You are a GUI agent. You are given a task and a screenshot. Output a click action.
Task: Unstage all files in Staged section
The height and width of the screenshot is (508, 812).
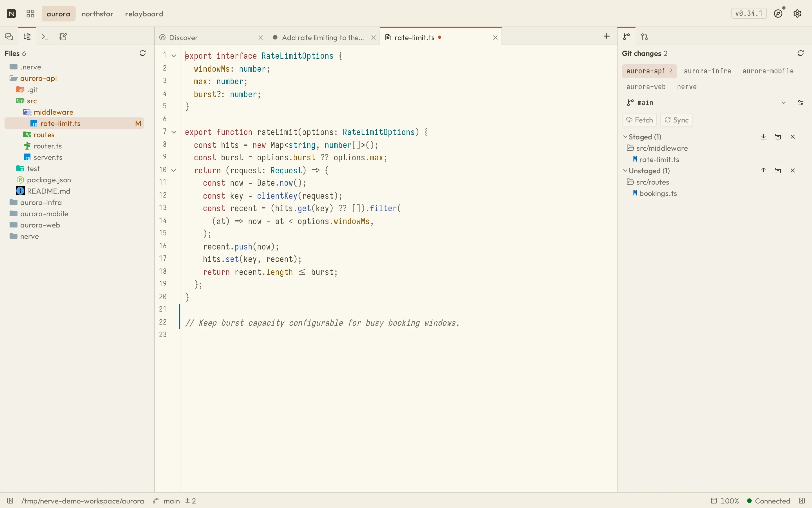coord(763,137)
